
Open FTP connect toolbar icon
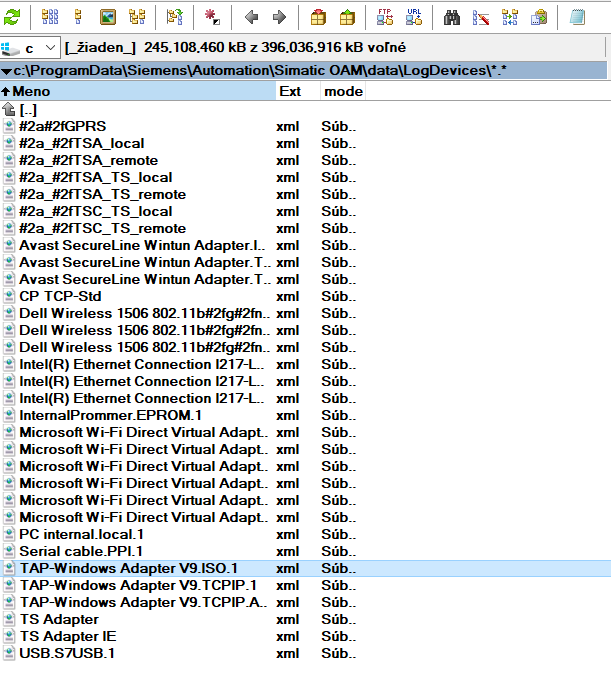[385, 17]
